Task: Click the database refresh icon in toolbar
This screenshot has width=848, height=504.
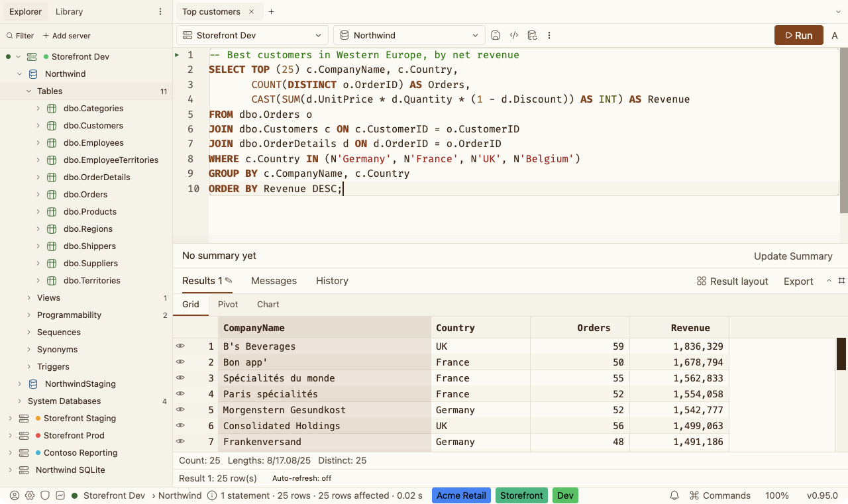Action: (532, 35)
